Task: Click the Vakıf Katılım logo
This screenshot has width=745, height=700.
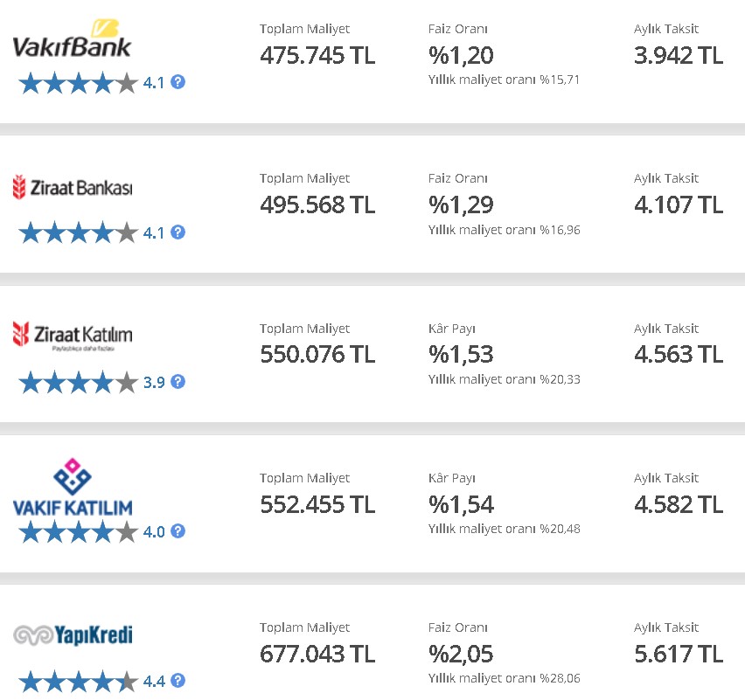Action: point(73,487)
